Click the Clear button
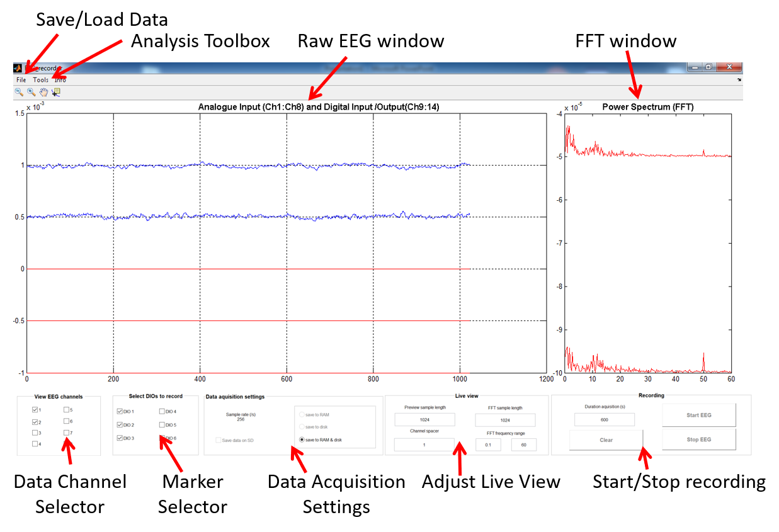This screenshot has width=779, height=532. pyautogui.click(x=606, y=440)
